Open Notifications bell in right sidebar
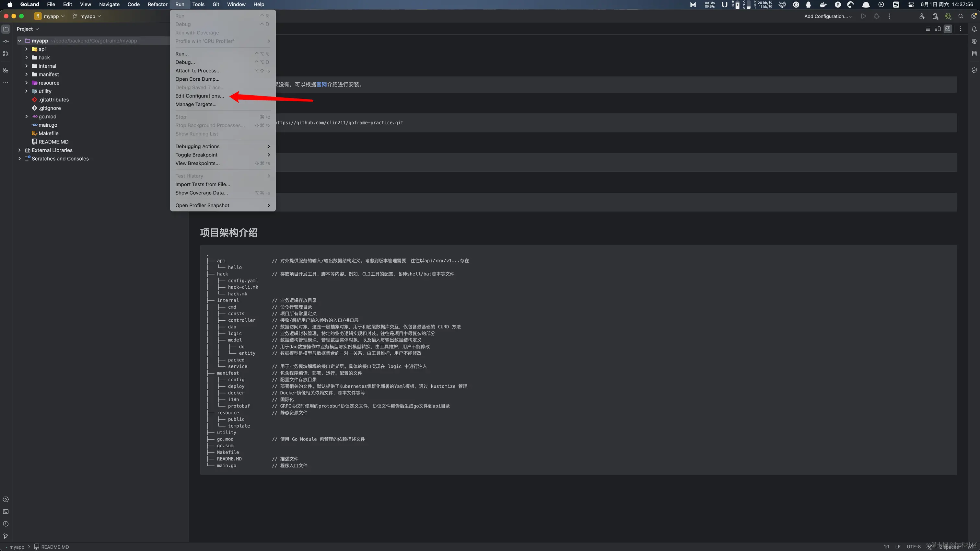This screenshot has width=980, height=551. tap(974, 29)
